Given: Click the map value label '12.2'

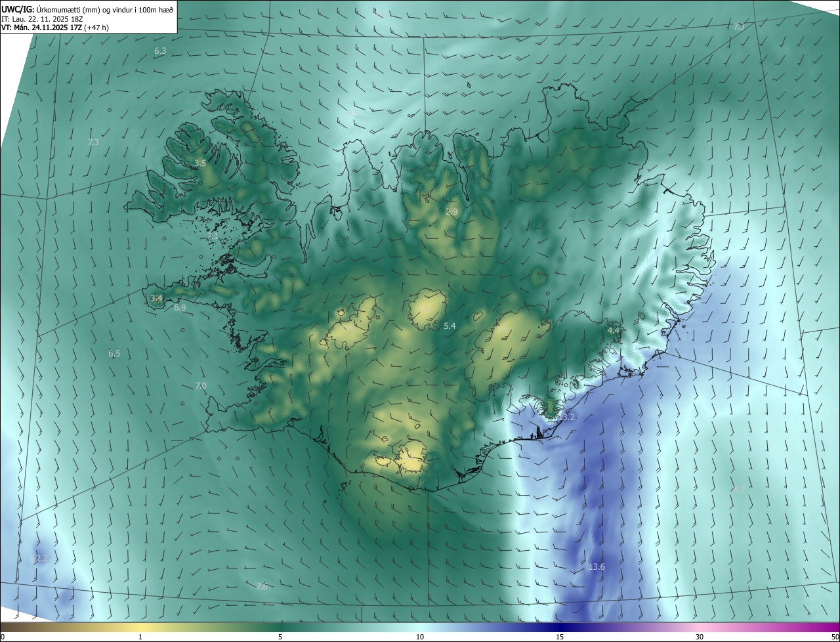Looking at the screenshot, I should click(41, 558).
